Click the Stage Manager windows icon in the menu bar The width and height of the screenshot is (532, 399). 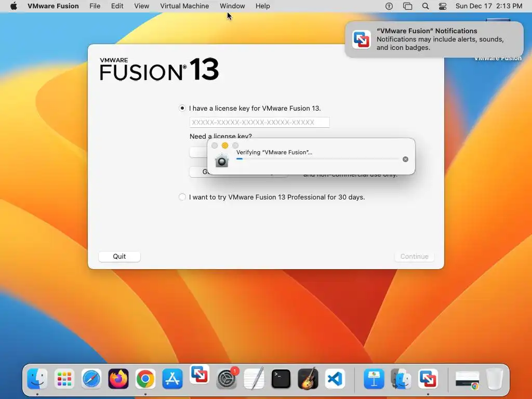pos(407,6)
